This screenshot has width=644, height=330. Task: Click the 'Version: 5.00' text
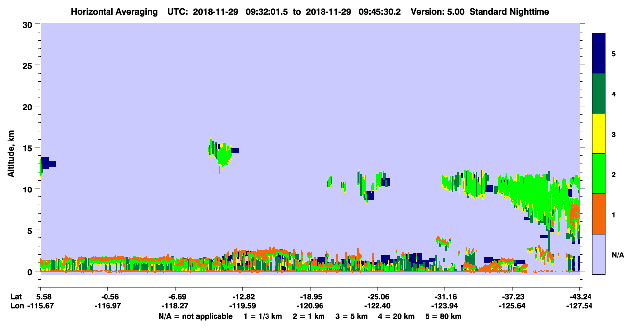[437, 11]
